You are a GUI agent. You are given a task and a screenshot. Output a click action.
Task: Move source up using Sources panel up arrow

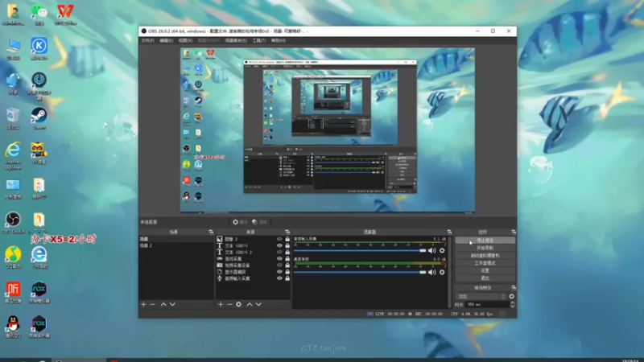coord(250,305)
